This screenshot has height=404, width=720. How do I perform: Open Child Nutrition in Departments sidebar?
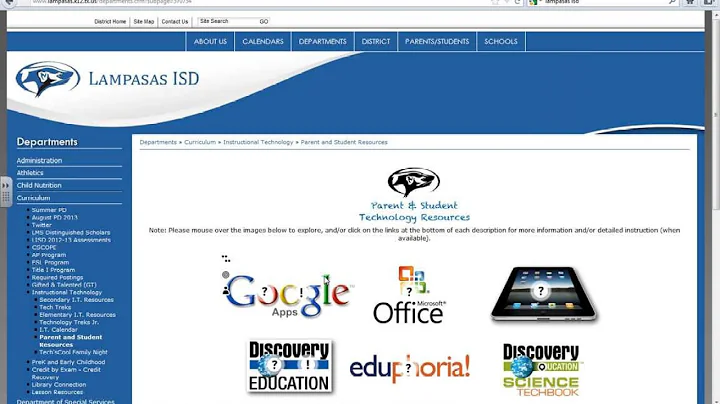click(x=39, y=185)
